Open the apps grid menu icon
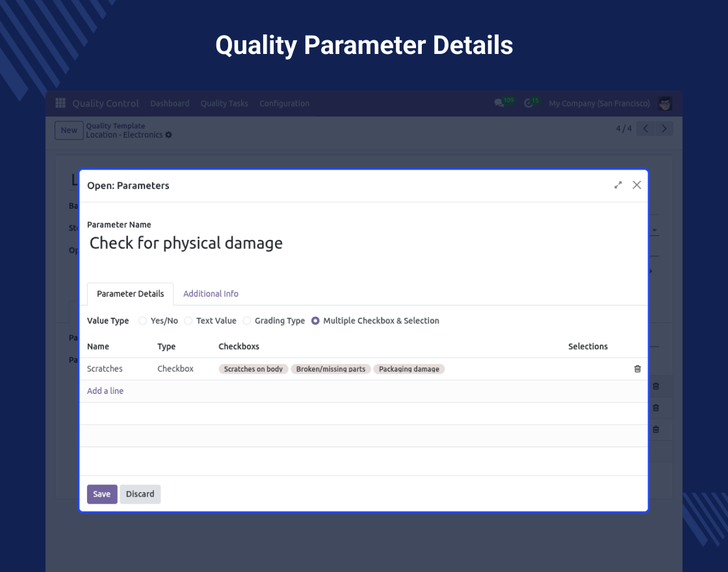 click(60, 103)
